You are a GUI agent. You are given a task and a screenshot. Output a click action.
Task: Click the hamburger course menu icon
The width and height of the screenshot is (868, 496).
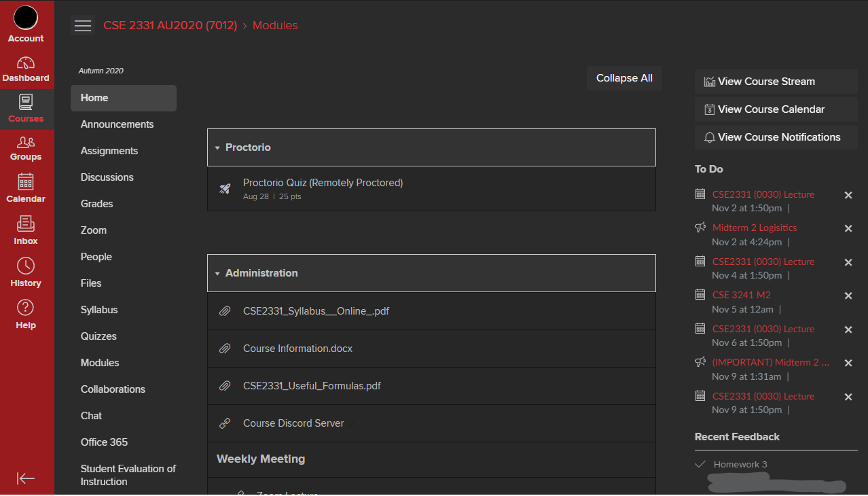(x=83, y=26)
